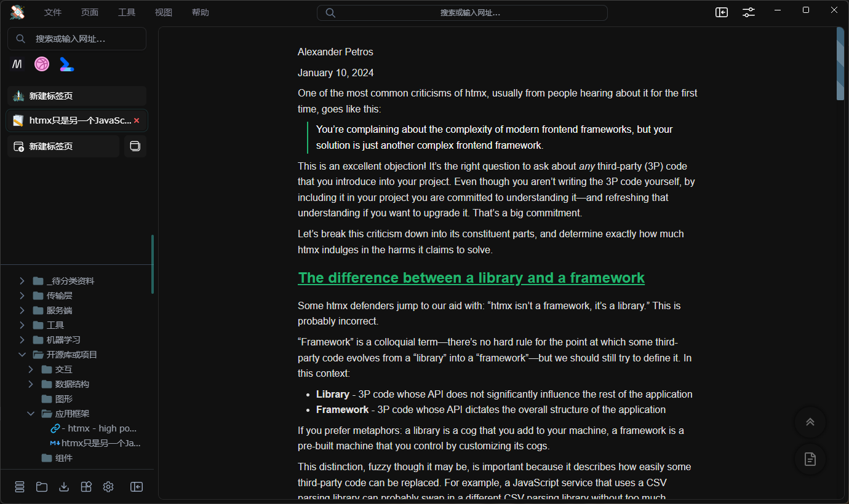
Task: Click the bold word 'Library' in bullet list
Action: coord(333,395)
